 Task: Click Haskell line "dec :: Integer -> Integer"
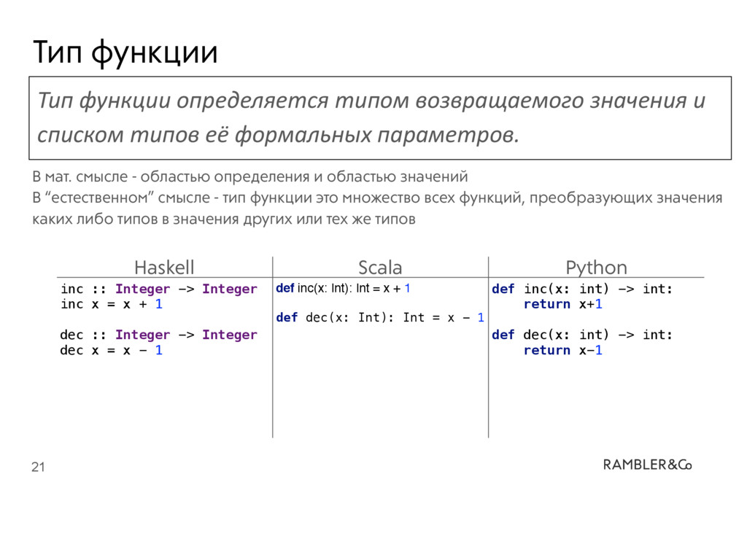coord(159,335)
